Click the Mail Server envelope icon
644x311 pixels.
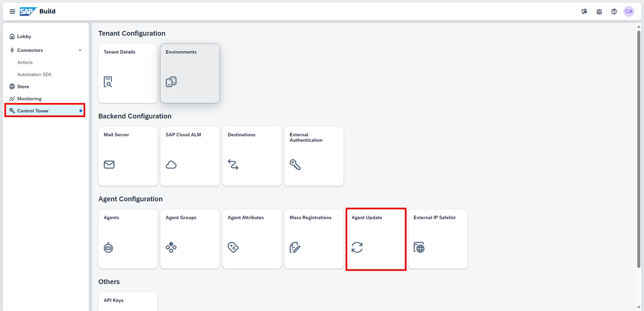point(109,164)
